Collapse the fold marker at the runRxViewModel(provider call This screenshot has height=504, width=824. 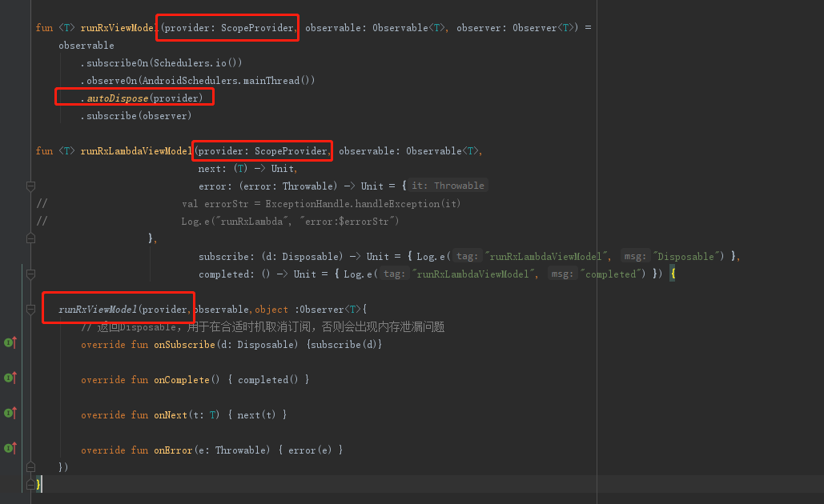click(x=30, y=310)
